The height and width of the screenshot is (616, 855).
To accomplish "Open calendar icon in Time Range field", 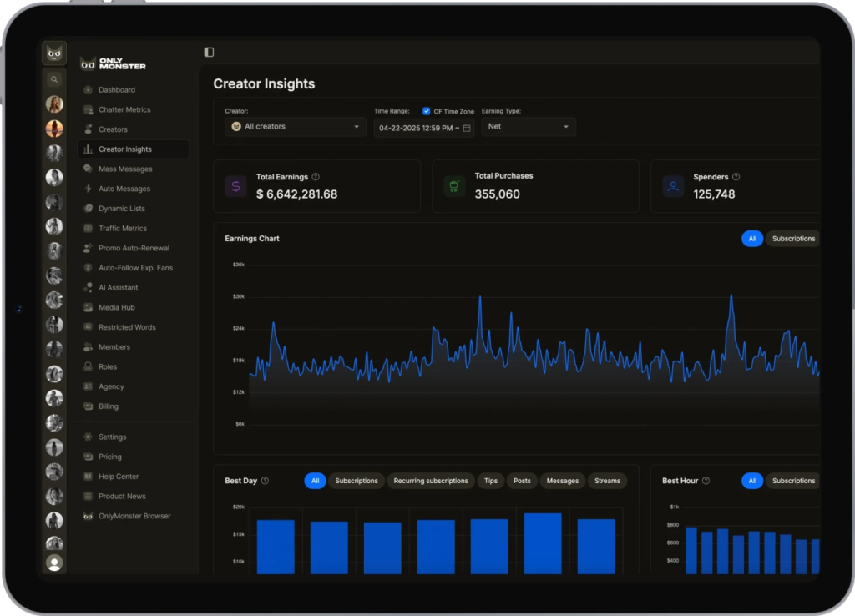I will tap(467, 128).
